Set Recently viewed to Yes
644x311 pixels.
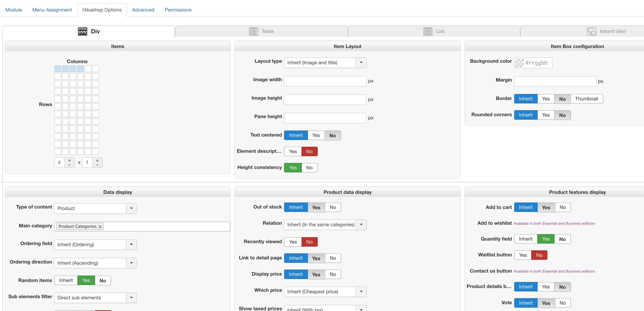293,242
